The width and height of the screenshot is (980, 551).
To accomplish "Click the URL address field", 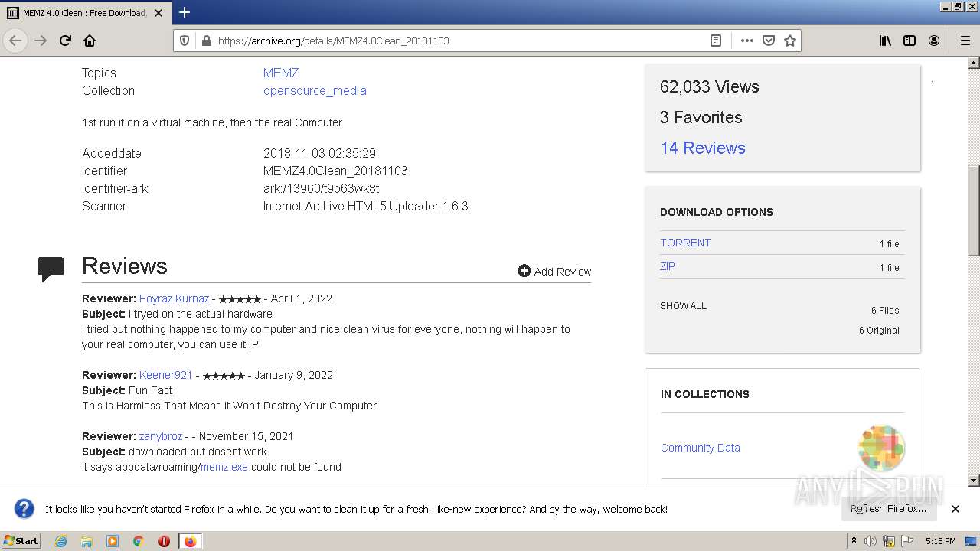I will tap(459, 41).
